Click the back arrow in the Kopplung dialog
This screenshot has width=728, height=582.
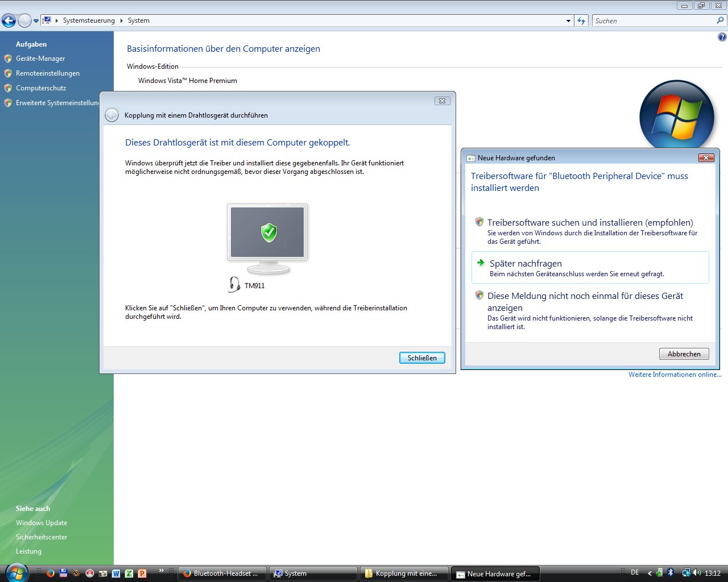click(x=112, y=115)
